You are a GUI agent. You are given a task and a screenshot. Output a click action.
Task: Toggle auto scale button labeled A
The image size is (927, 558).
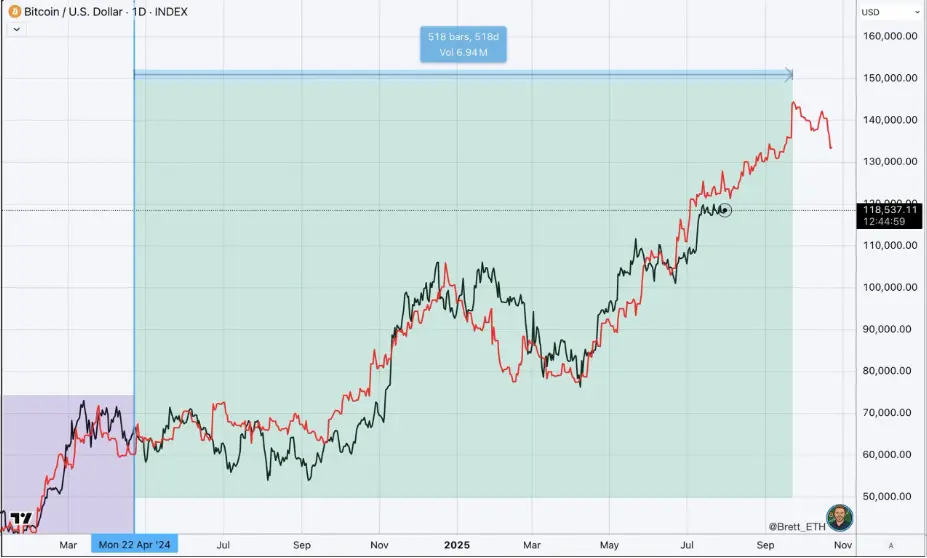[891, 545]
